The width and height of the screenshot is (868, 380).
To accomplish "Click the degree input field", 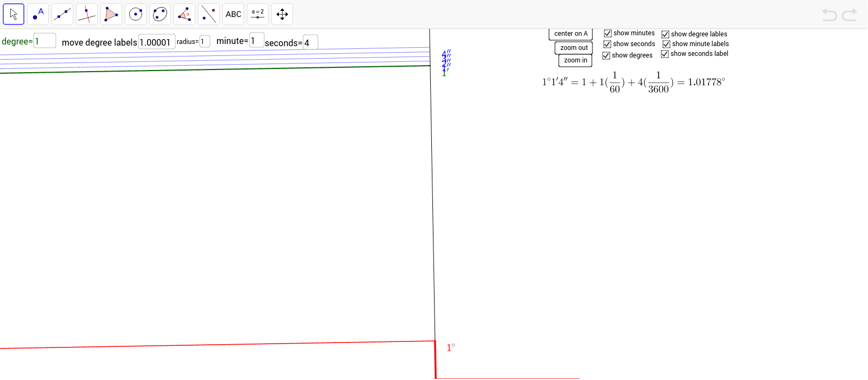I will point(44,41).
